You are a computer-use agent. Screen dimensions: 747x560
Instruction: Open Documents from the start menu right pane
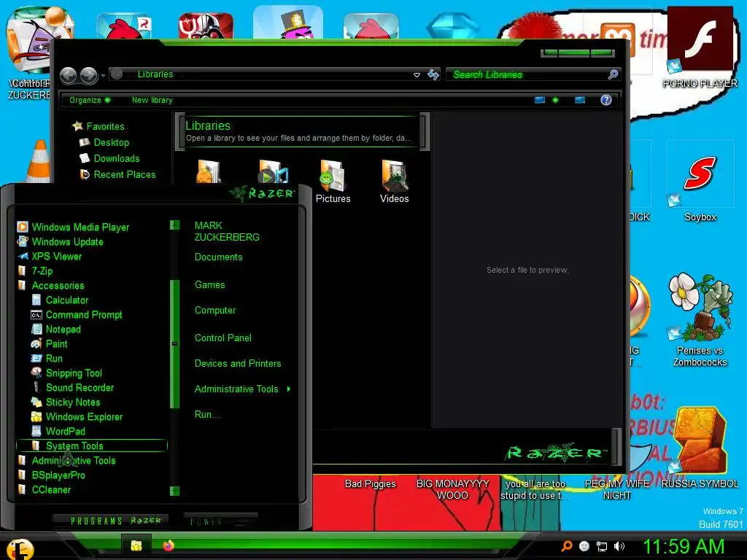click(218, 257)
